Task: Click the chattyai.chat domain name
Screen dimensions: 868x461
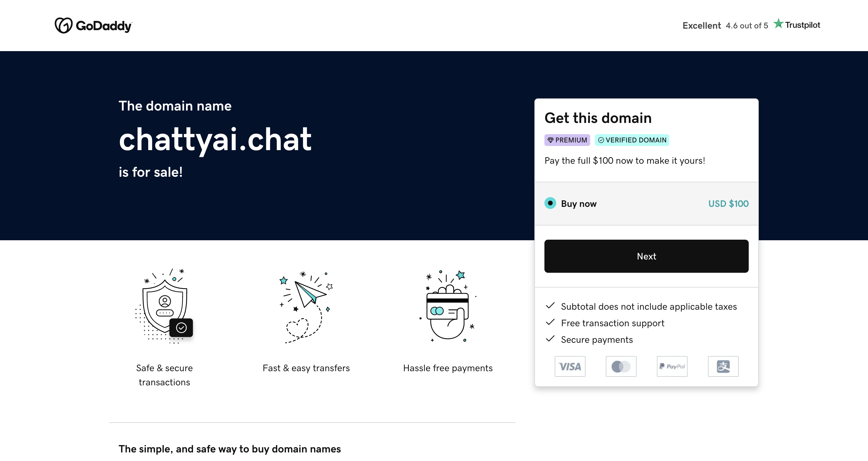Action: 215,139
